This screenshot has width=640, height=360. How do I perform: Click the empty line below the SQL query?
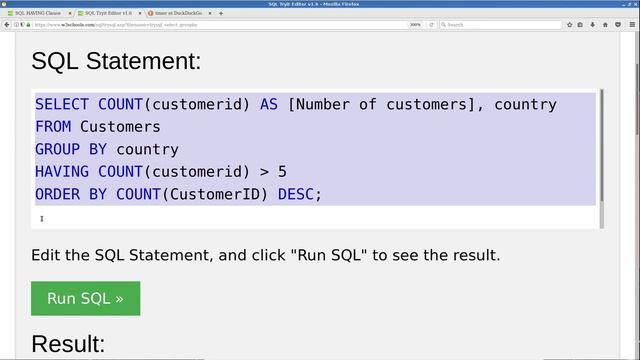click(314, 217)
